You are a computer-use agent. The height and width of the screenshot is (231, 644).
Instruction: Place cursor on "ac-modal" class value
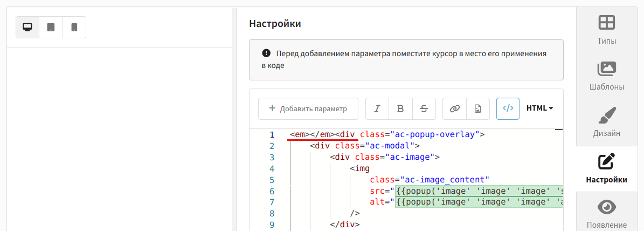coord(391,146)
